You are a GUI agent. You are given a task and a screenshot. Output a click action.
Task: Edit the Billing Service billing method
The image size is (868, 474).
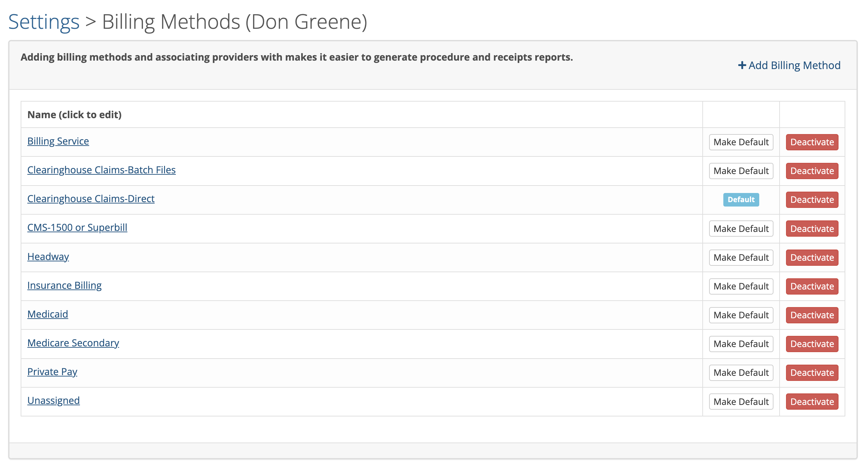point(58,141)
